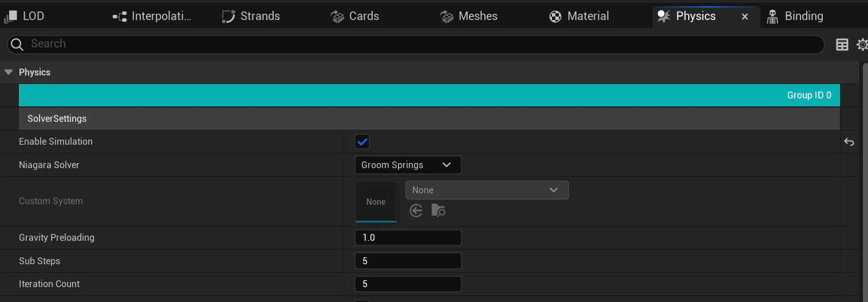Edit the Gravity Preloading value
868x302 pixels.
(408, 237)
